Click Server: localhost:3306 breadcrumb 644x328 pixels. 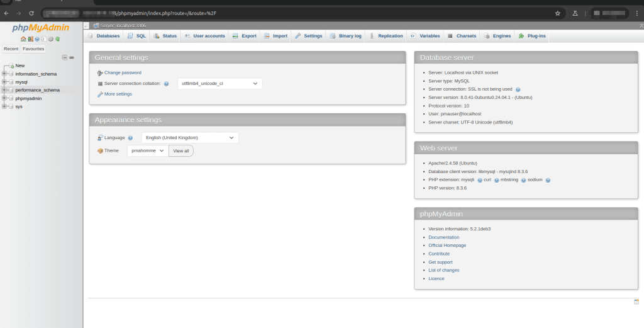(x=123, y=25)
